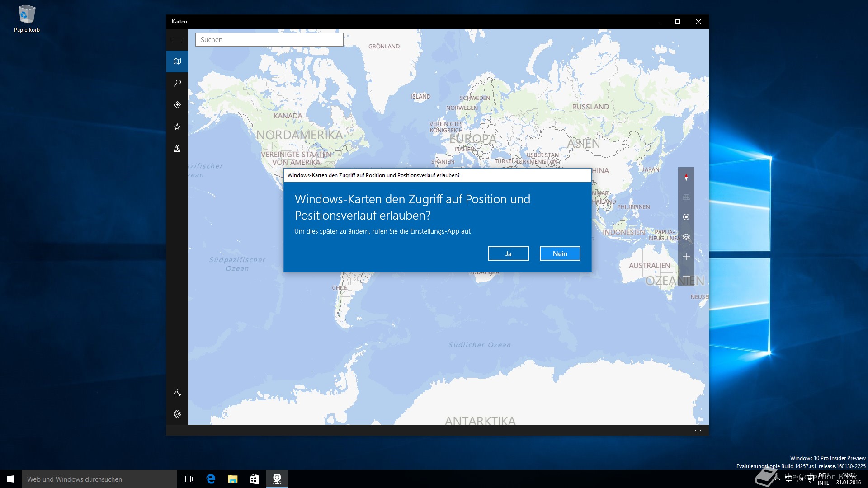Show my location on the map

[x=686, y=217]
